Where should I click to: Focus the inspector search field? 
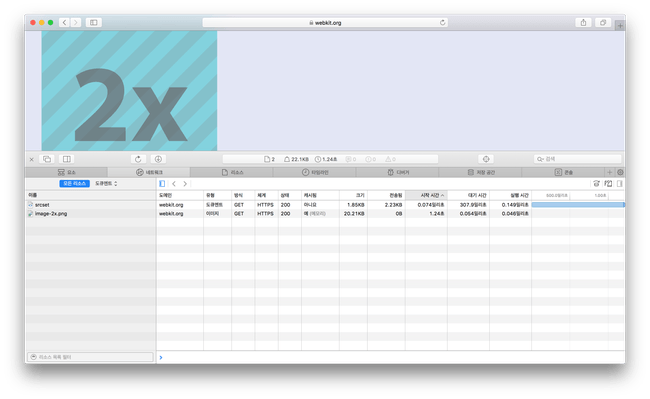[x=577, y=159]
